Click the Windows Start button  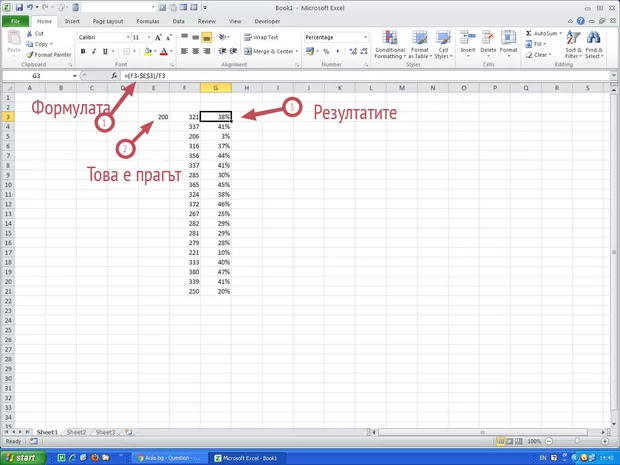point(23,457)
